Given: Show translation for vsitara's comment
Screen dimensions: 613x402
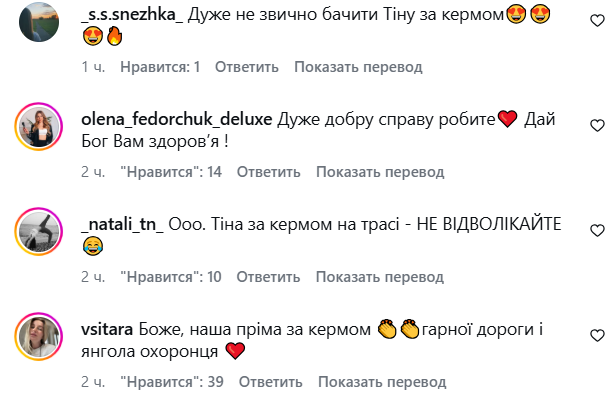Looking at the screenshot, I should click(382, 382).
